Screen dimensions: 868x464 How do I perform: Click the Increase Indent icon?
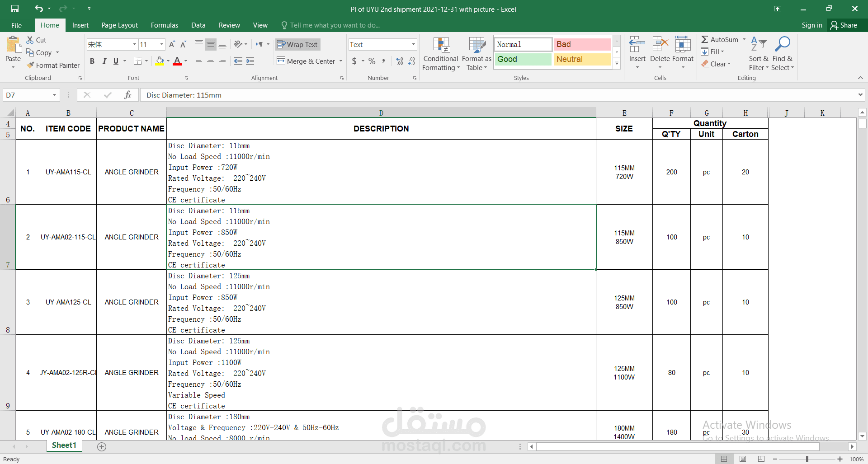pos(250,61)
